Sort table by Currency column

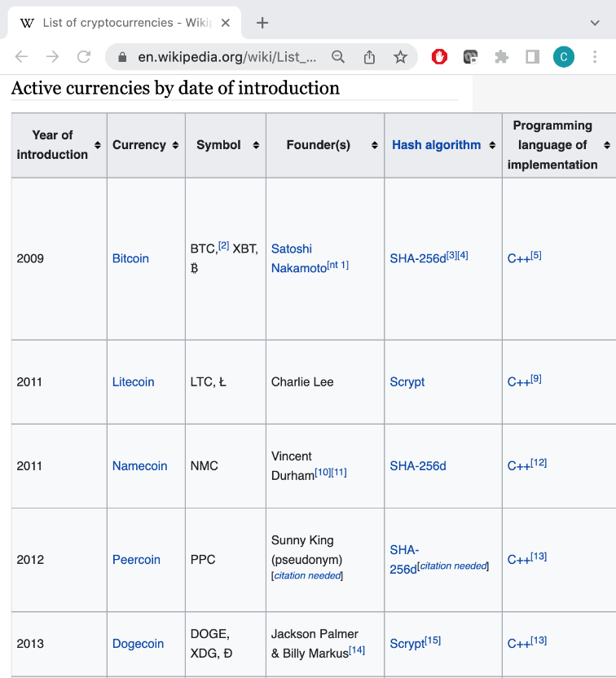(175, 145)
